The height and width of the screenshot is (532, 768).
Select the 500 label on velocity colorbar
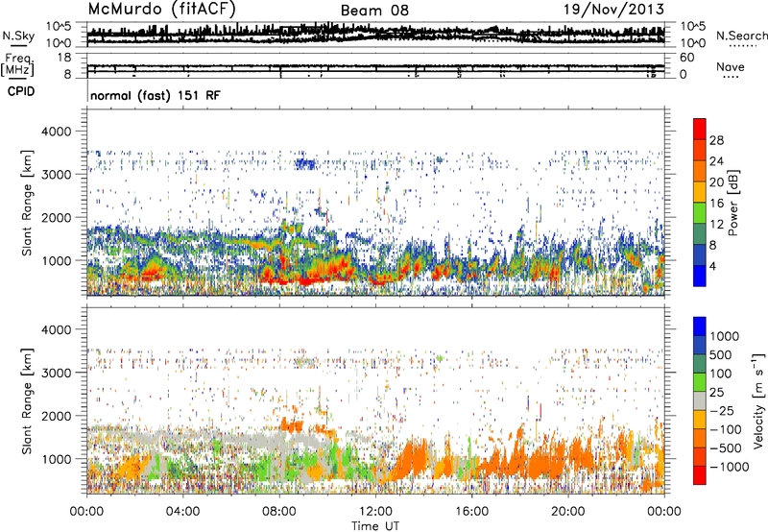point(721,355)
